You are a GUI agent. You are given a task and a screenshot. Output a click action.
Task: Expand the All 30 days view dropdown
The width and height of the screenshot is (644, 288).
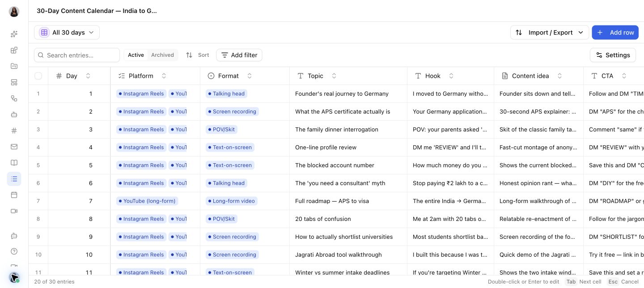(x=67, y=32)
